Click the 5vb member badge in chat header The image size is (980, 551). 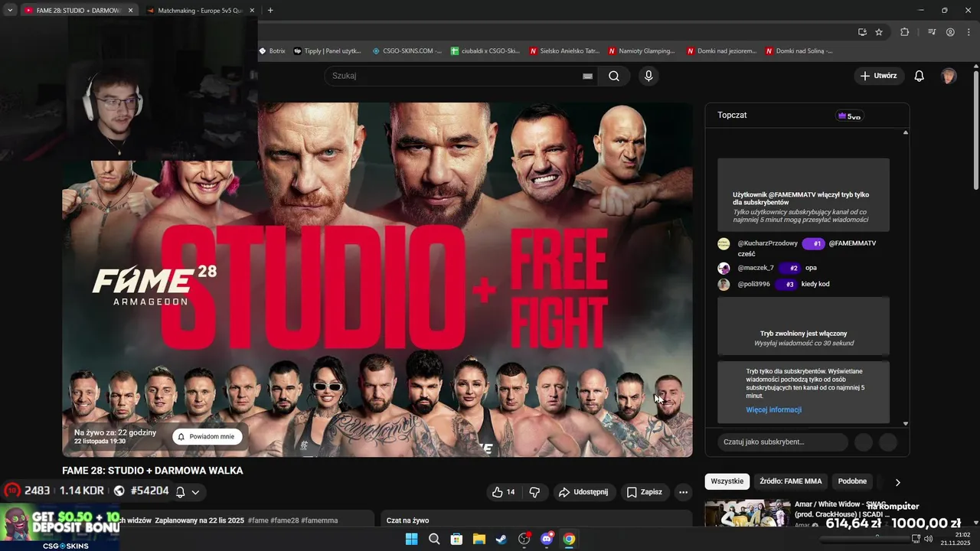pyautogui.click(x=850, y=116)
